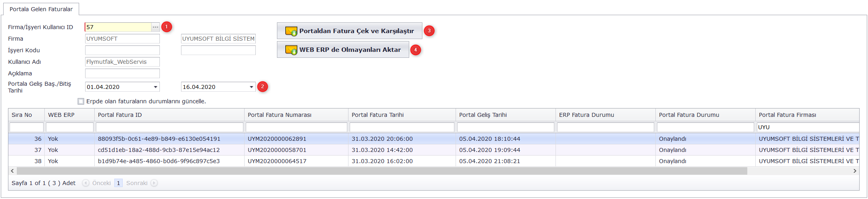Click the Portal Fatura Firması filter box

click(x=807, y=127)
